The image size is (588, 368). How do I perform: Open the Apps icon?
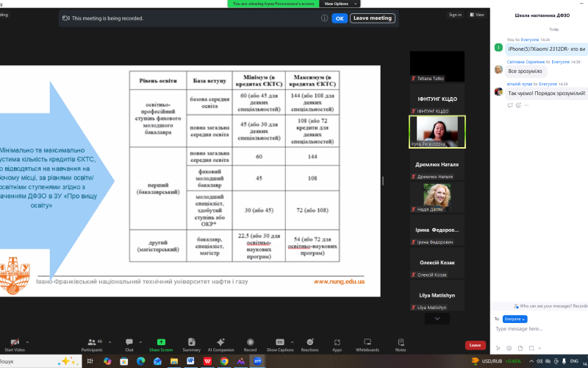point(337,342)
